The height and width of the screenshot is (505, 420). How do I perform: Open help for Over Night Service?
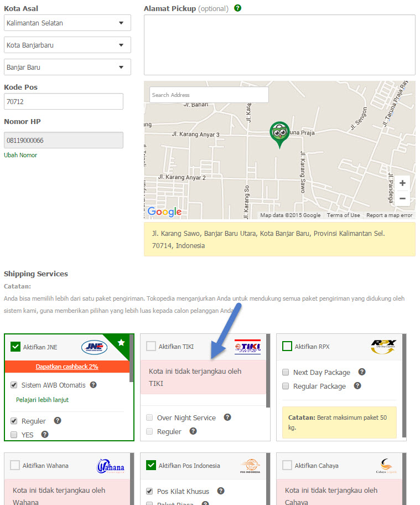pyautogui.click(x=227, y=417)
